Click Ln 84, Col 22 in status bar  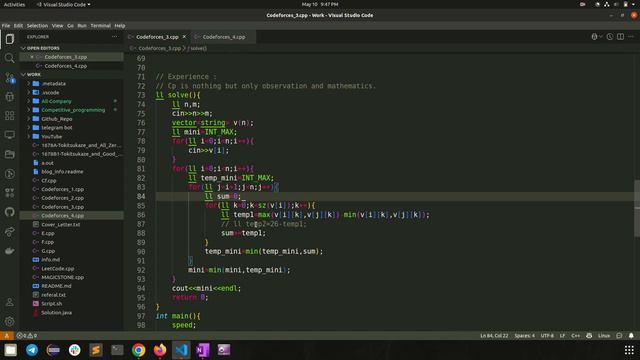coord(494,336)
